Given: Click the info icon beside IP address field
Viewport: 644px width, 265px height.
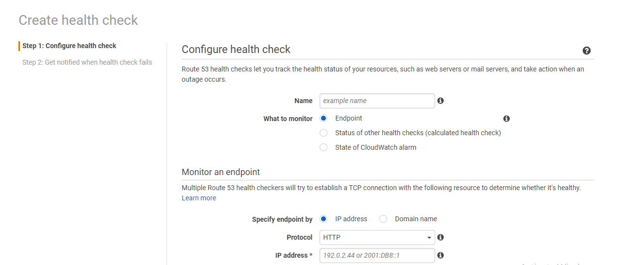Looking at the screenshot, I should pos(441,255).
